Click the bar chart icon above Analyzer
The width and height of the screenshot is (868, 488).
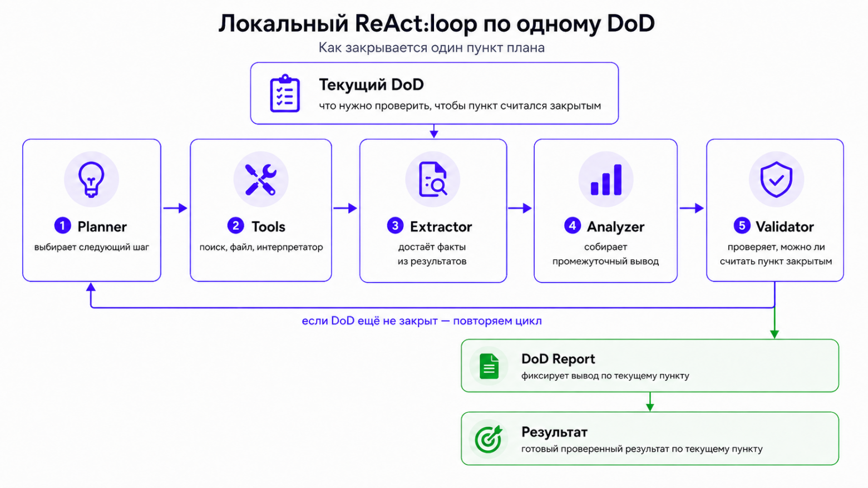pyautogui.click(x=606, y=179)
